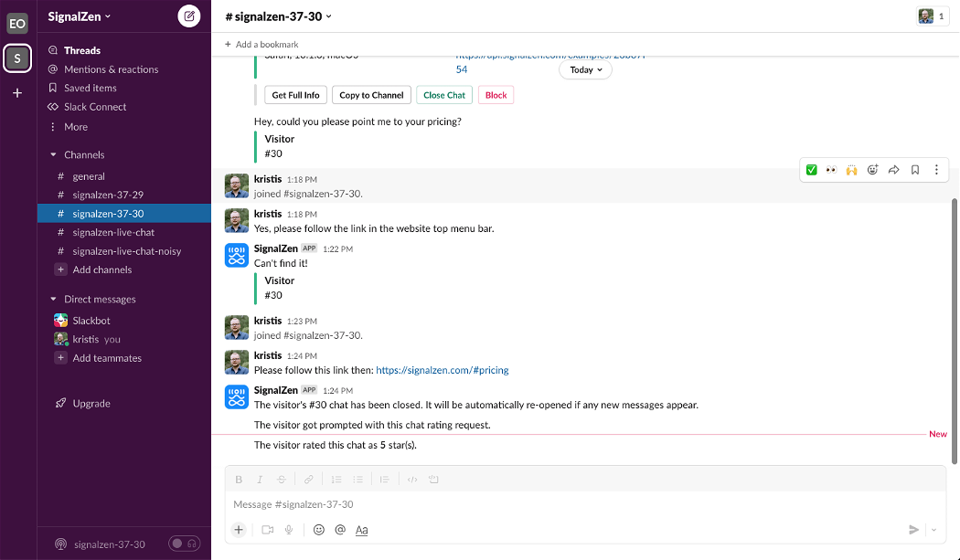Apply italic formatting in composer
The image size is (960, 560).
pyautogui.click(x=260, y=480)
